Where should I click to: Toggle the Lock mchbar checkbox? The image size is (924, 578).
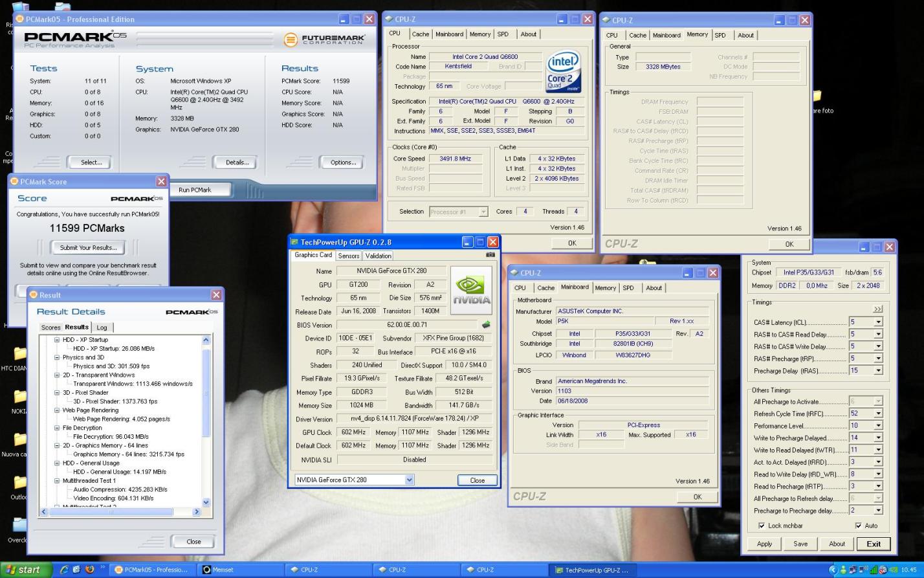click(x=762, y=526)
